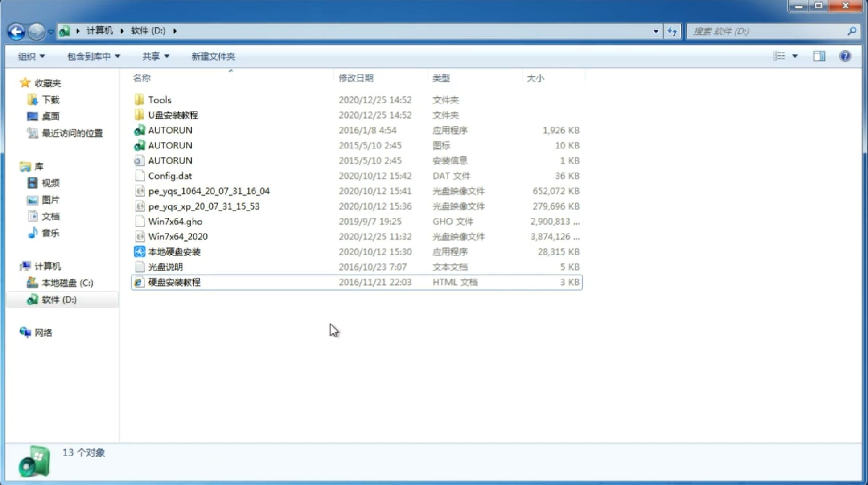The height and width of the screenshot is (485, 868).
Task: Launch 本地硬盘安装 application
Action: coord(174,251)
